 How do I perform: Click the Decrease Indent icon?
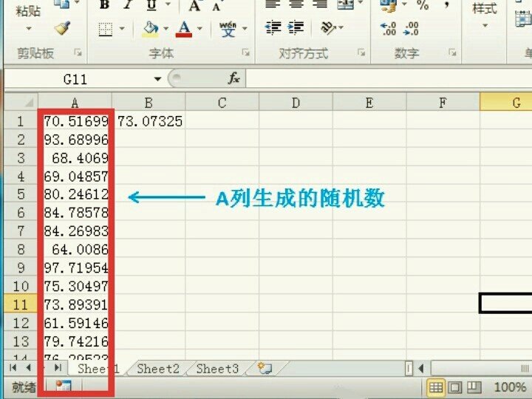(x=273, y=28)
